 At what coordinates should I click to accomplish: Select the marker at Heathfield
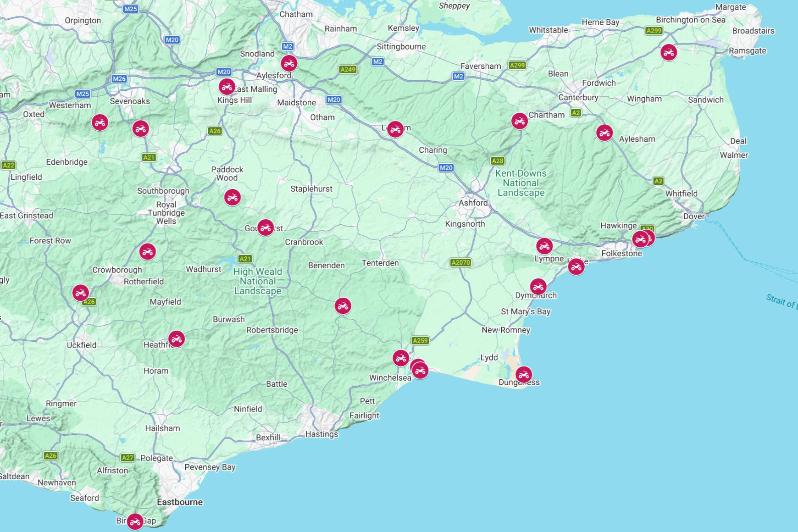click(177, 339)
